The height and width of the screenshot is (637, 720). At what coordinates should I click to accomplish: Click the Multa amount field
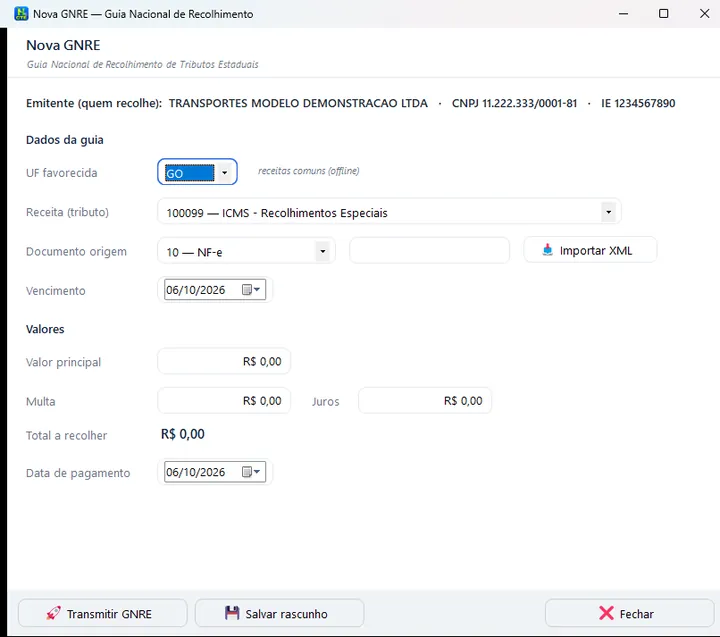click(x=224, y=400)
